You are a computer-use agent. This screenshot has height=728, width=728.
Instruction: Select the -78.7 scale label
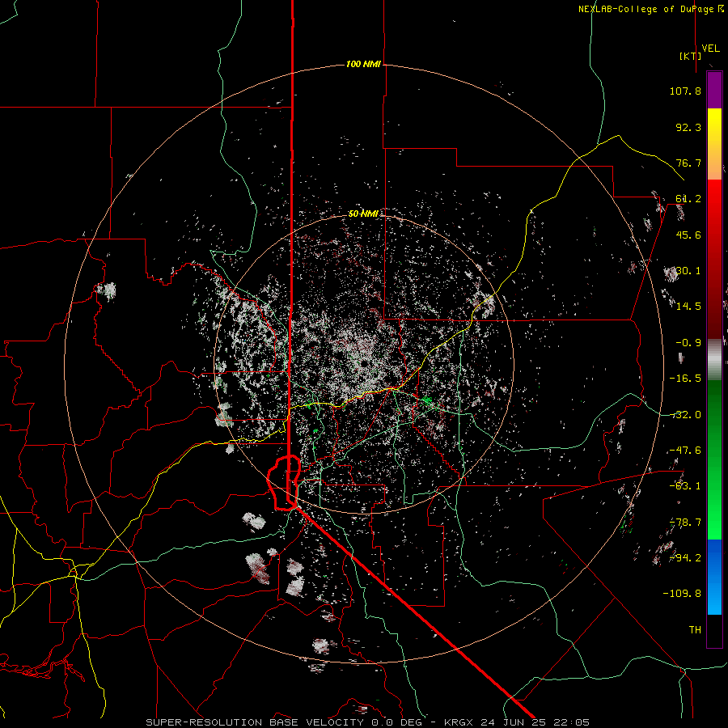685,523
